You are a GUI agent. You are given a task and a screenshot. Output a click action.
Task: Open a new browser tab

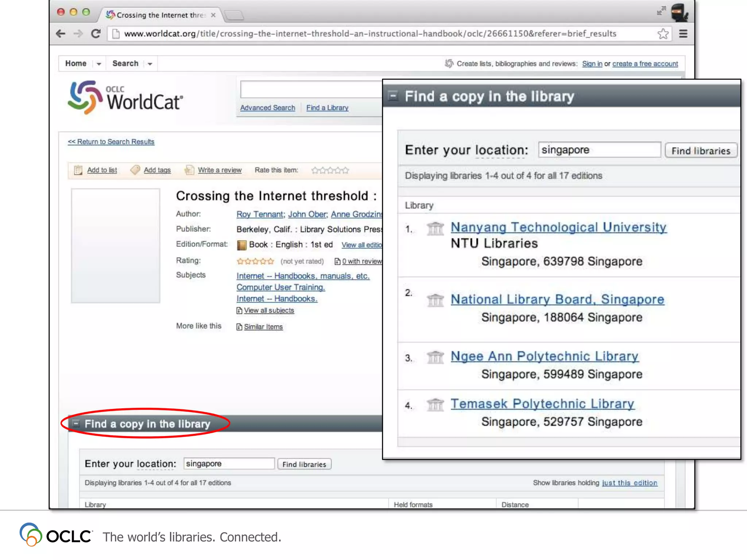point(234,15)
